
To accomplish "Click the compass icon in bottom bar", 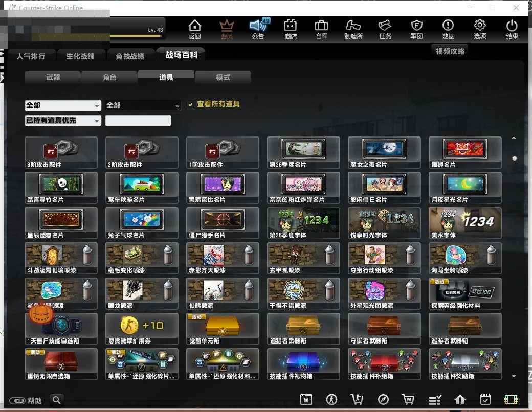I will pos(383,399).
